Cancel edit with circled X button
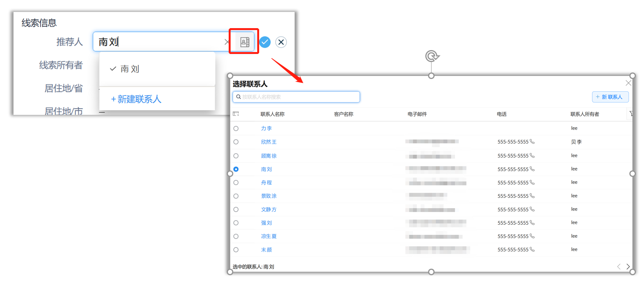The width and height of the screenshot is (644, 281). point(281,42)
